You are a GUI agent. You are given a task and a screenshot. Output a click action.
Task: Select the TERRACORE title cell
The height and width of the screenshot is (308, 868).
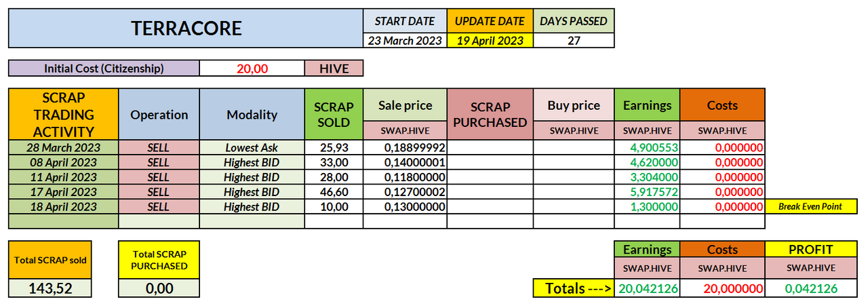[186, 28]
